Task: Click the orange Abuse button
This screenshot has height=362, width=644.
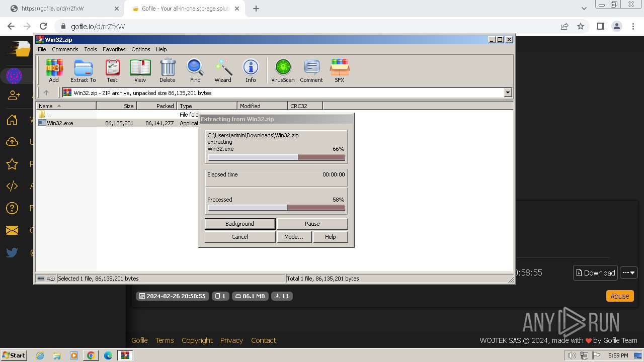Action: [620, 296]
